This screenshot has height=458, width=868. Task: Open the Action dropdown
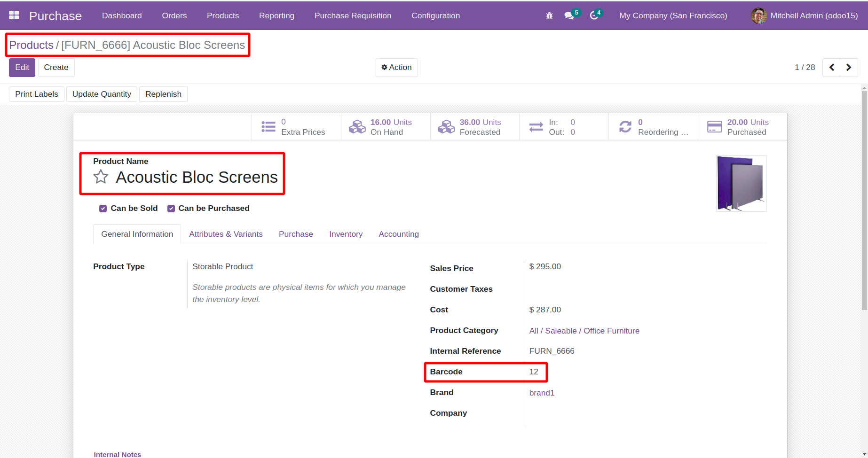(396, 67)
